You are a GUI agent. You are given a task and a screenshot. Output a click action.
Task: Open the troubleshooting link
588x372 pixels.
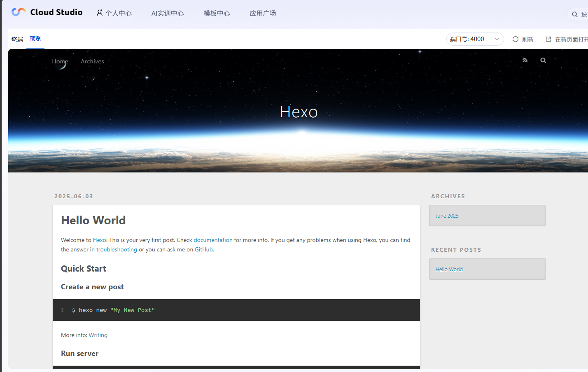click(117, 249)
